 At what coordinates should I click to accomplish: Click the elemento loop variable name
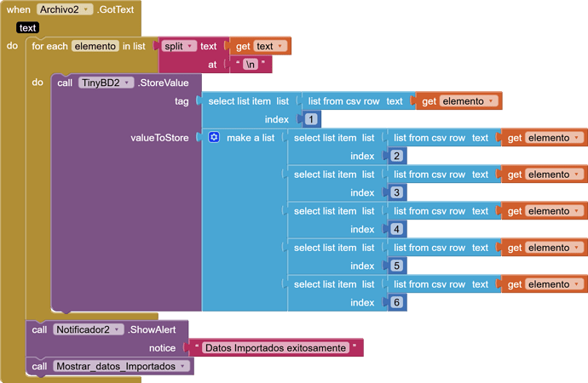95,46
